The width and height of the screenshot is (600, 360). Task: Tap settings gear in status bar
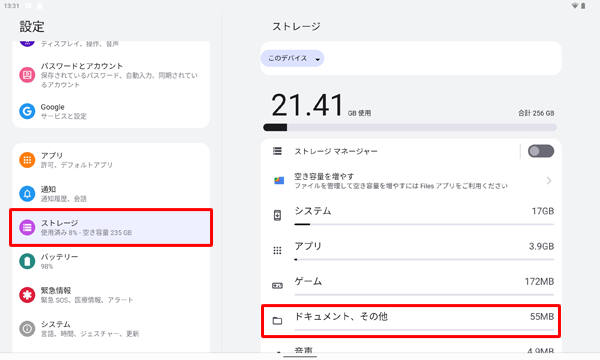point(29,6)
